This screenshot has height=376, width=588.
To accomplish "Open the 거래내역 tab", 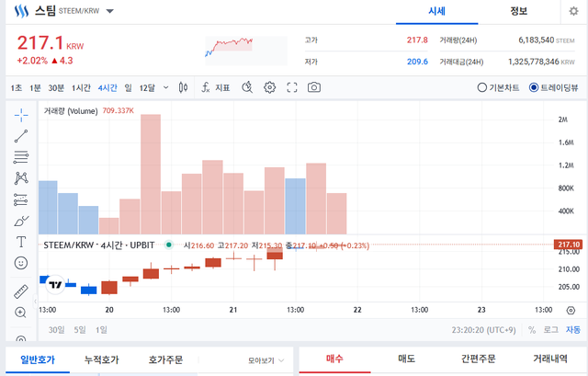I will point(550,359).
